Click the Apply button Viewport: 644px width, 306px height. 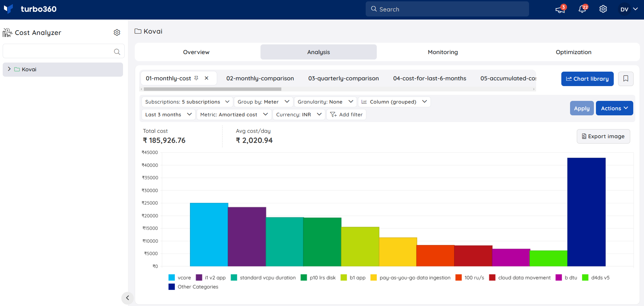pos(581,108)
